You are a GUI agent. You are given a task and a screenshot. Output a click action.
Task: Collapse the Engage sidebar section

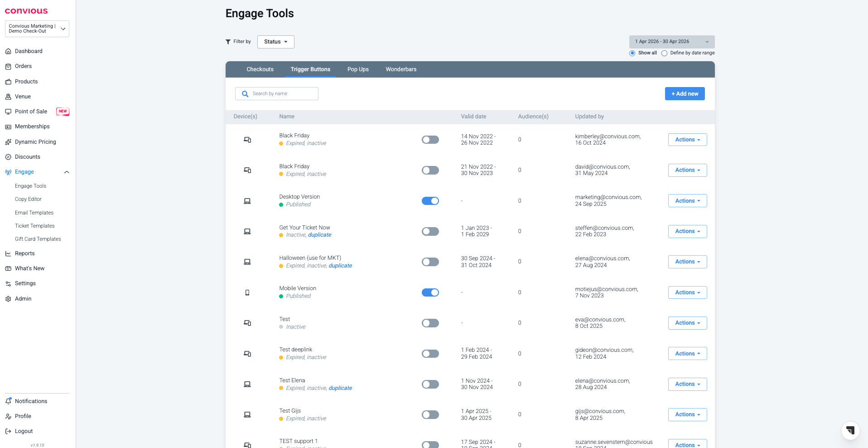(x=67, y=172)
